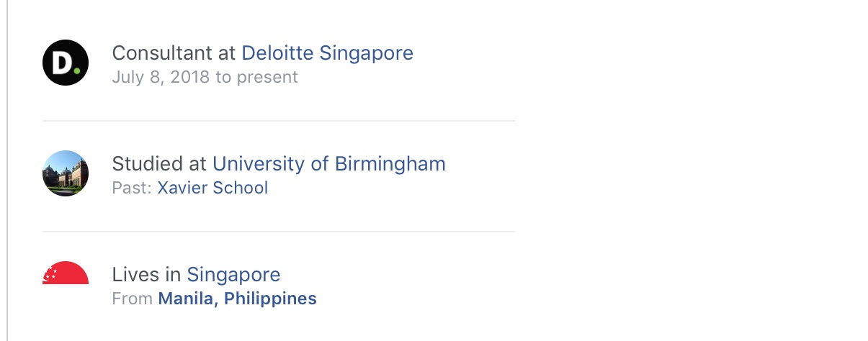Open the Singapore location link

point(233,274)
